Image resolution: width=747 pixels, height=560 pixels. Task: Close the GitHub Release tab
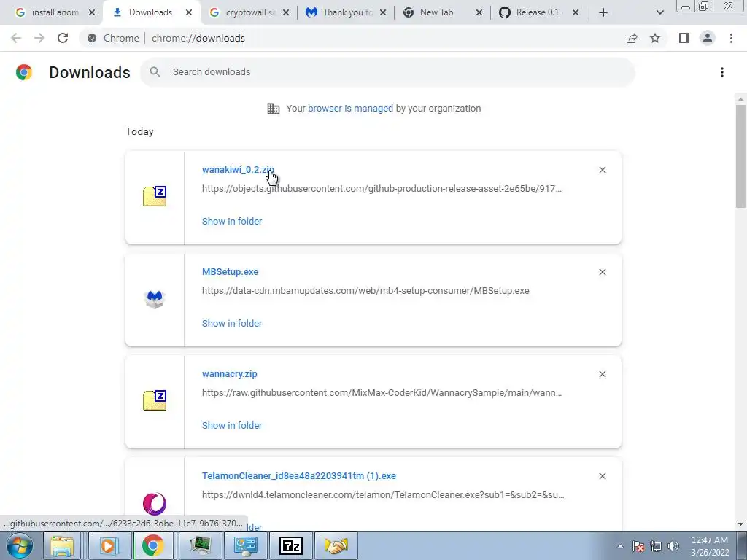(576, 13)
